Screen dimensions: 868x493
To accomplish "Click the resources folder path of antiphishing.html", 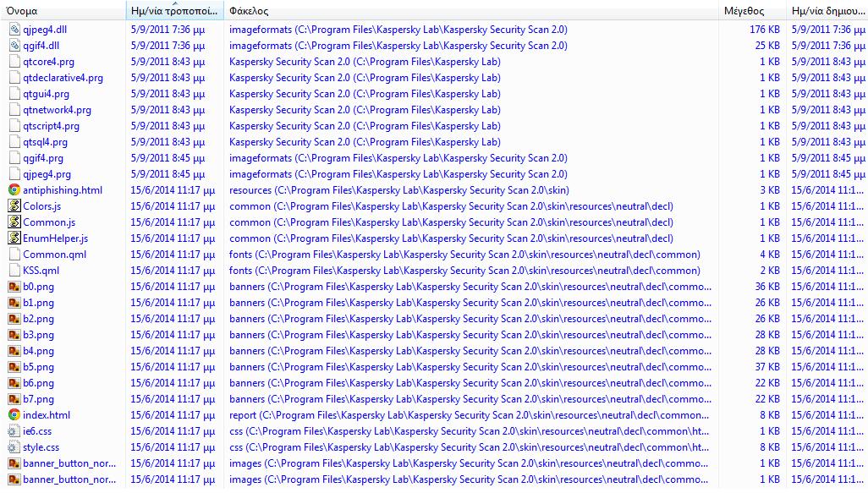I will tap(399, 189).
